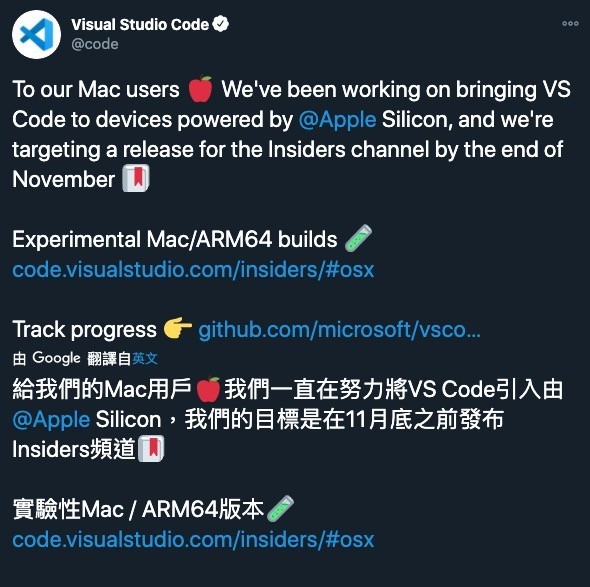Screen dimensions: 590x587
Task: Open the three-dot more options menu
Action: pos(570,23)
